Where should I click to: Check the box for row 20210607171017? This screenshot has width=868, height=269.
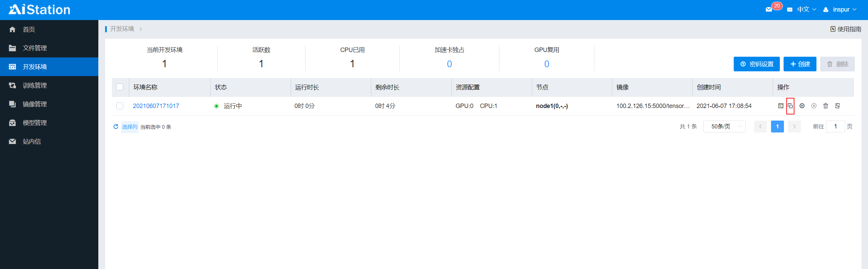120,106
